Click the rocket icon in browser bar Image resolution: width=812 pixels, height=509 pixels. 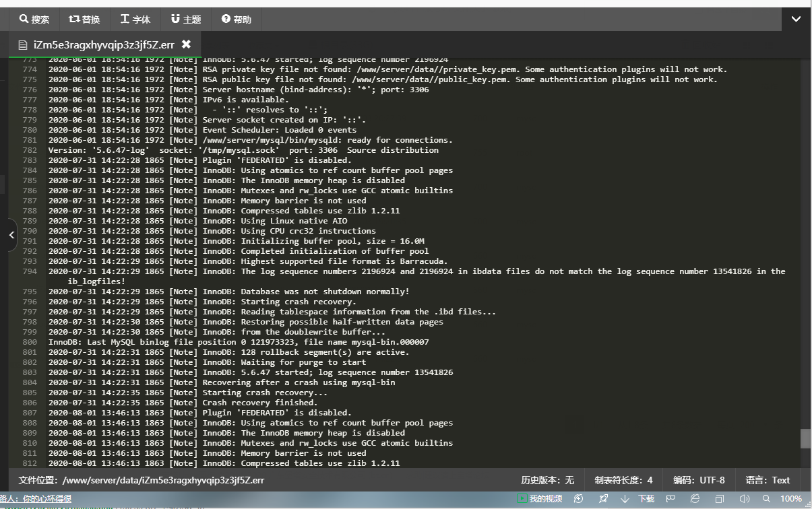(603, 499)
